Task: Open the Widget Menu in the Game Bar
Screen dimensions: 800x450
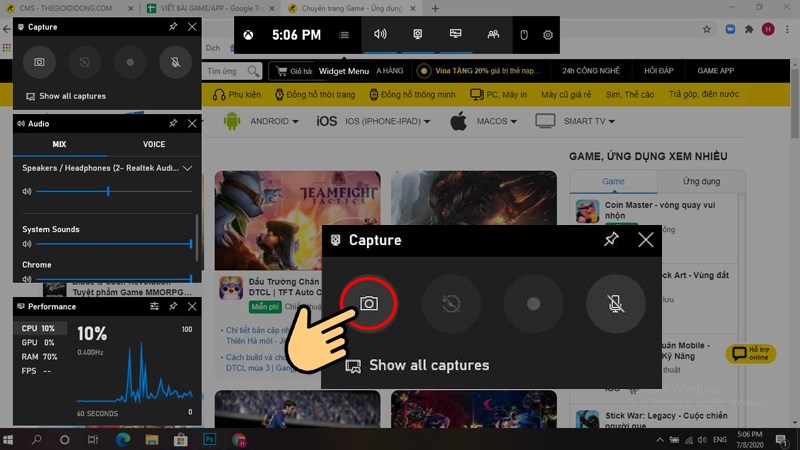Action: (x=344, y=35)
